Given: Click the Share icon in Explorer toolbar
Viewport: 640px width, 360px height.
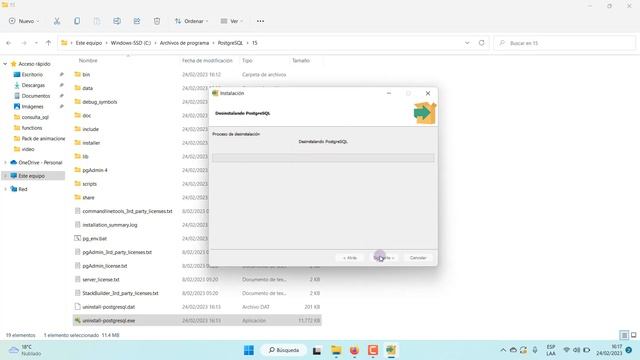Looking at the screenshot, I should (x=137, y=21).
